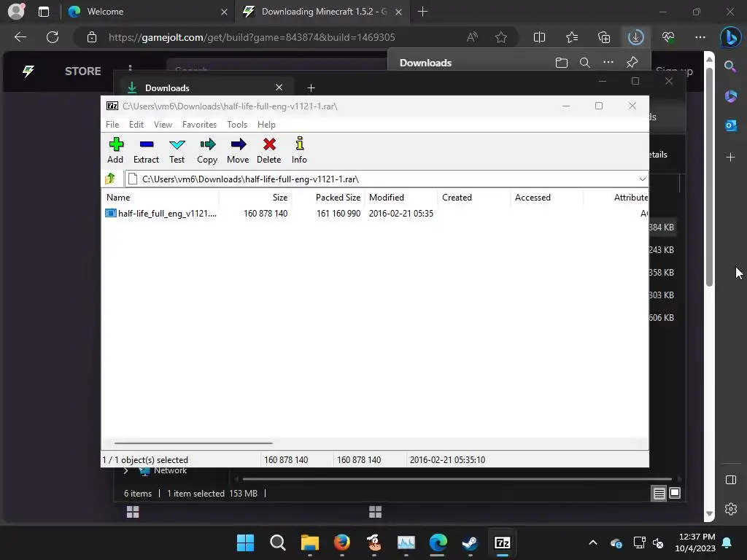Screen dimensions: 747x560
Task: Select the half-life_full_eng_v1121 file row
Action: pyautogui.click(x=374, y=214)
